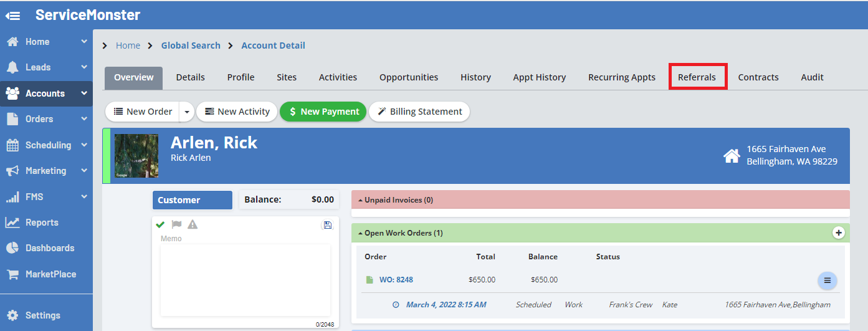This screenshot has height=331, width=868.
Task: Click the Orders document icon in sidebar
Action: click(12, 119)
